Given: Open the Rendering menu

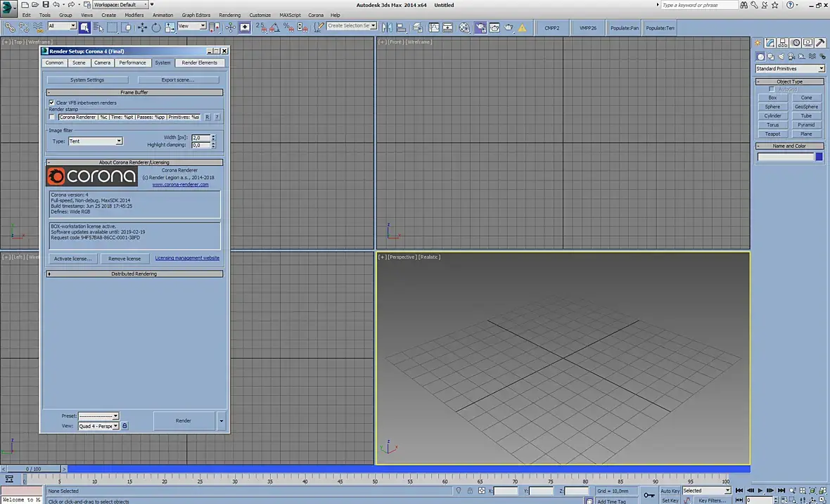Looking at the screenshot, I should [229, 15].
